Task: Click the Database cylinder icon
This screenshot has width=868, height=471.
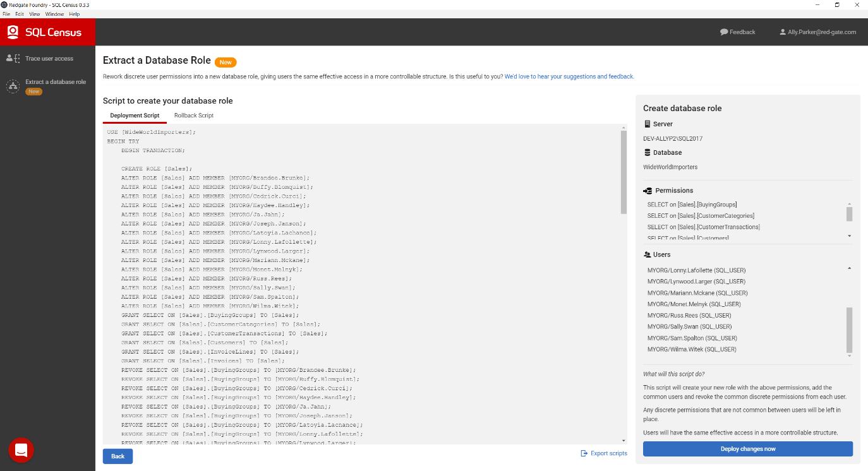Action: pos(647,152)
